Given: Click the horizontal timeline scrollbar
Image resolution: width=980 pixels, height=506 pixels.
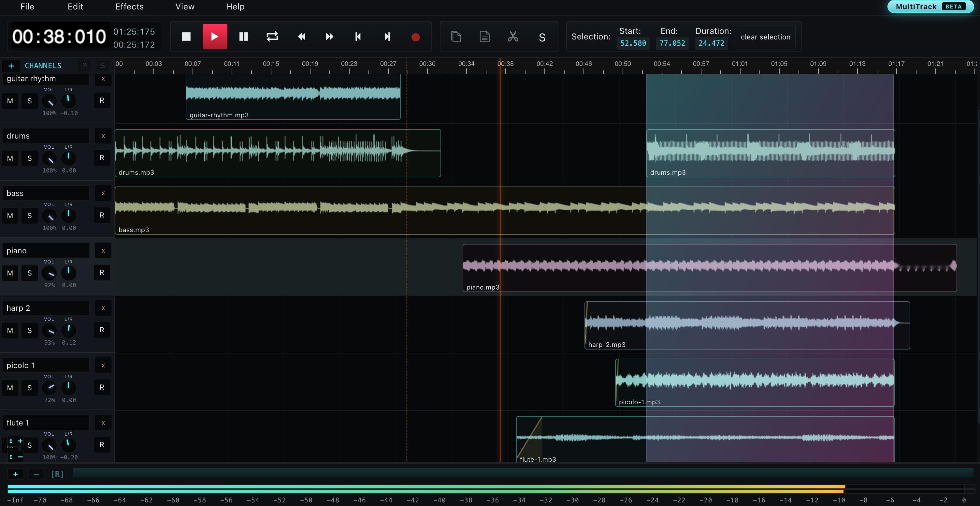Looking at the screenshot, I should point(523,473).
